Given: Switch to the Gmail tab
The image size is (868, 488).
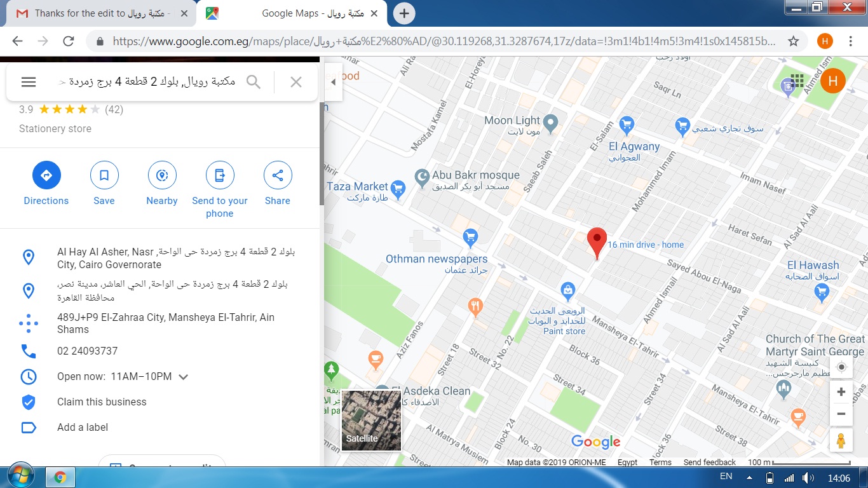Looking at the screenshot, I should click(102, 13).
